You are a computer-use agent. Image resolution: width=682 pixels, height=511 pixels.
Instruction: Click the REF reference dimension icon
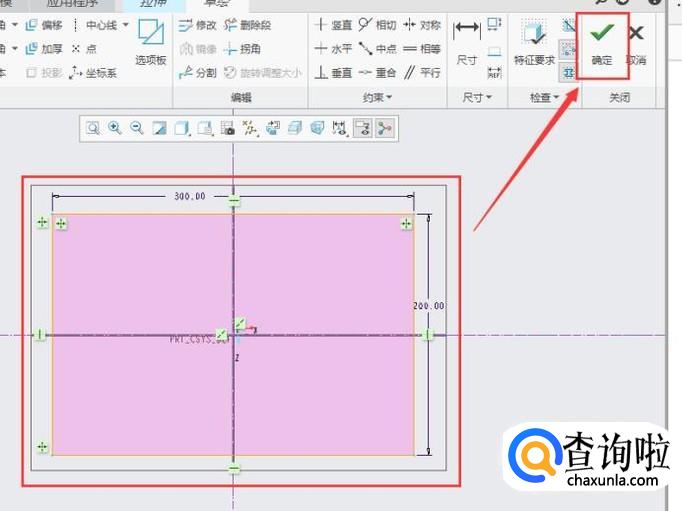(x=494, y=72)
